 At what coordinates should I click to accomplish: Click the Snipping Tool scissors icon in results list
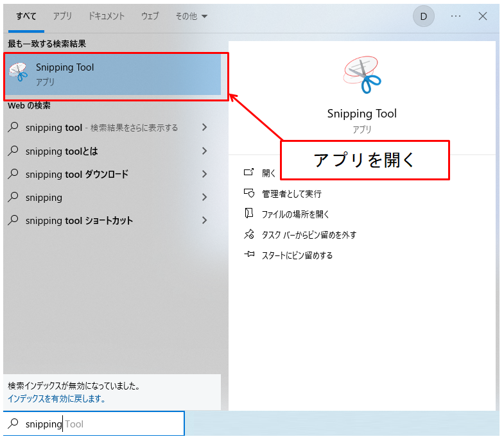point(19,72)
